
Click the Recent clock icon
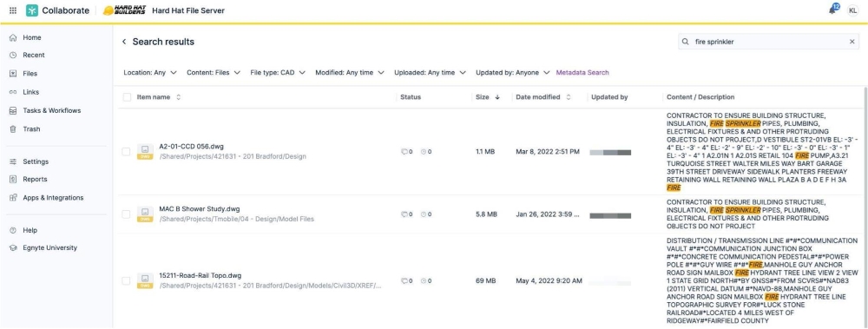click(x=13, y=55)
